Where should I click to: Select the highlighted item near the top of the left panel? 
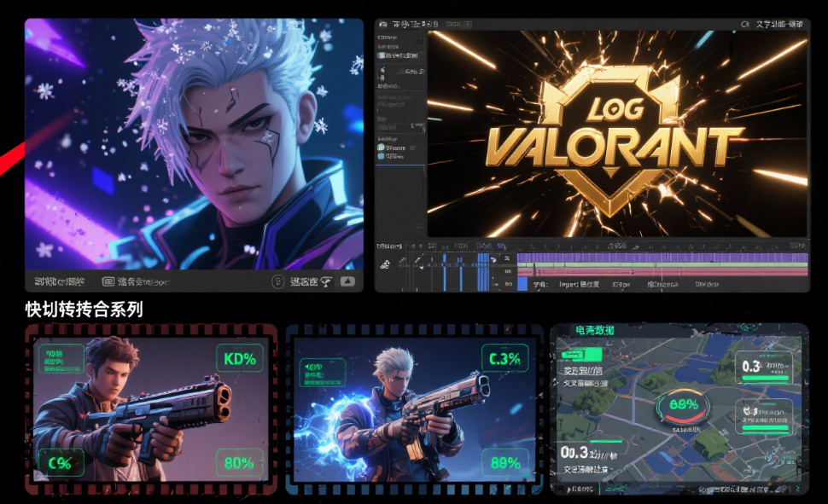point(401,55)
